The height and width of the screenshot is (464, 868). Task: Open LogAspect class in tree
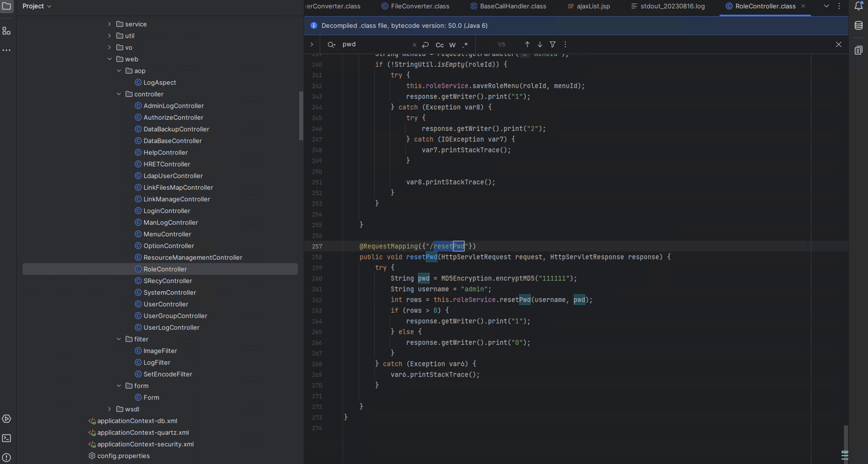click(x=159, y=82)
